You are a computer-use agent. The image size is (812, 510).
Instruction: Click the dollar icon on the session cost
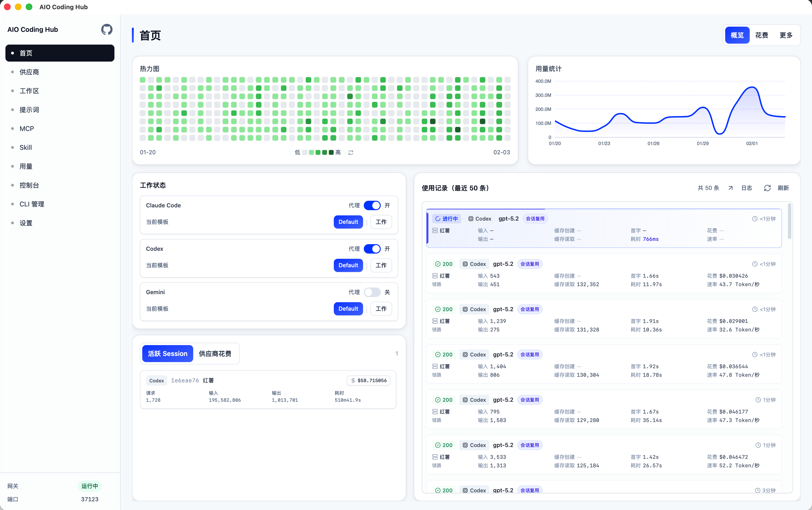[x=353, y=380]
